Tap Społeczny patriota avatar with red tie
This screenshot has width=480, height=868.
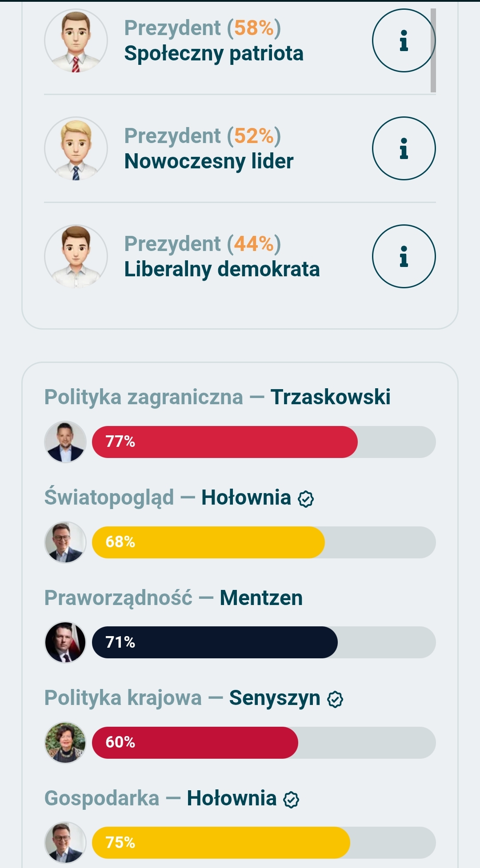76,40
